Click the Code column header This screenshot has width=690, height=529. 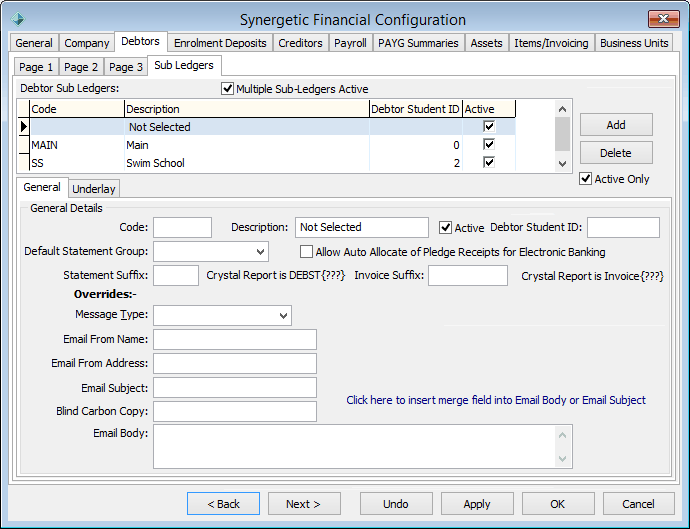[77, 109]
